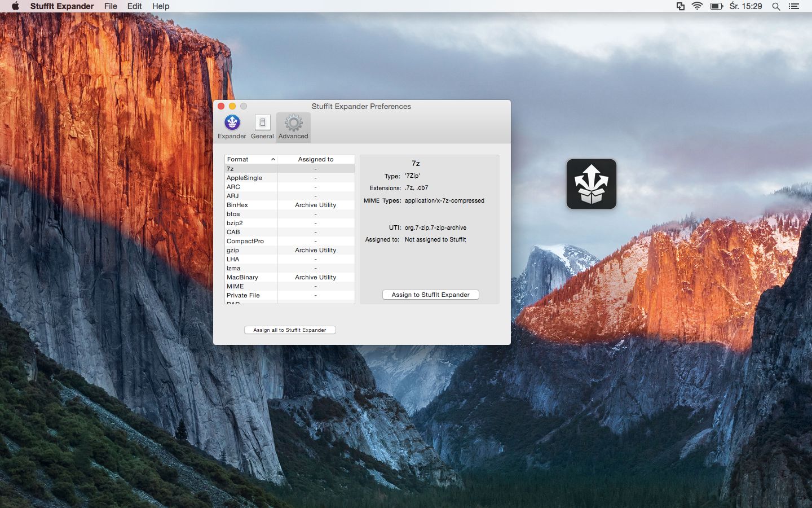Select the Private File format row

[290, 295]
